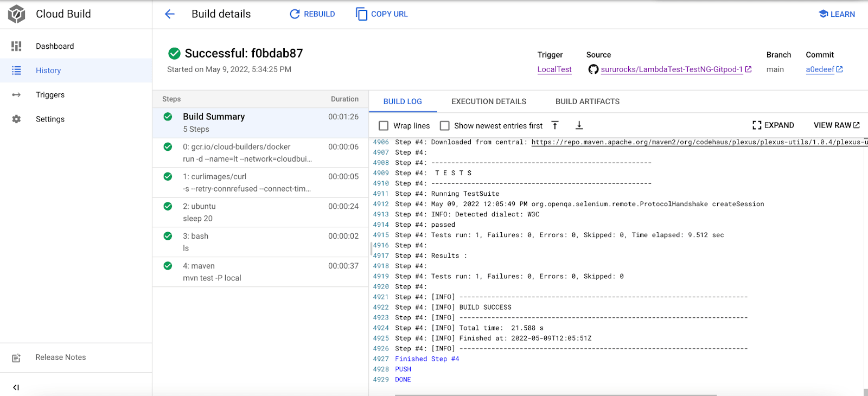Viewport: 868px width, 396px height.
Task: Open Dashboard from the sidebar
Action: (76, 46)
